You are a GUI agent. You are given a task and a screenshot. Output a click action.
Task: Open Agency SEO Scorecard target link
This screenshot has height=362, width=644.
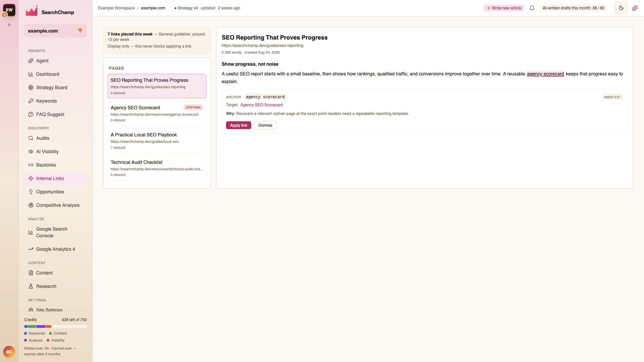tap(261, 105)
